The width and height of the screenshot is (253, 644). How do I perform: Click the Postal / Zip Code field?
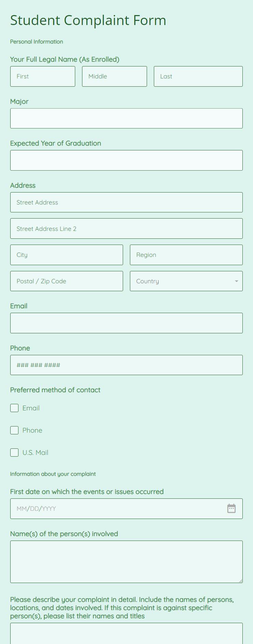coord(67,281)
